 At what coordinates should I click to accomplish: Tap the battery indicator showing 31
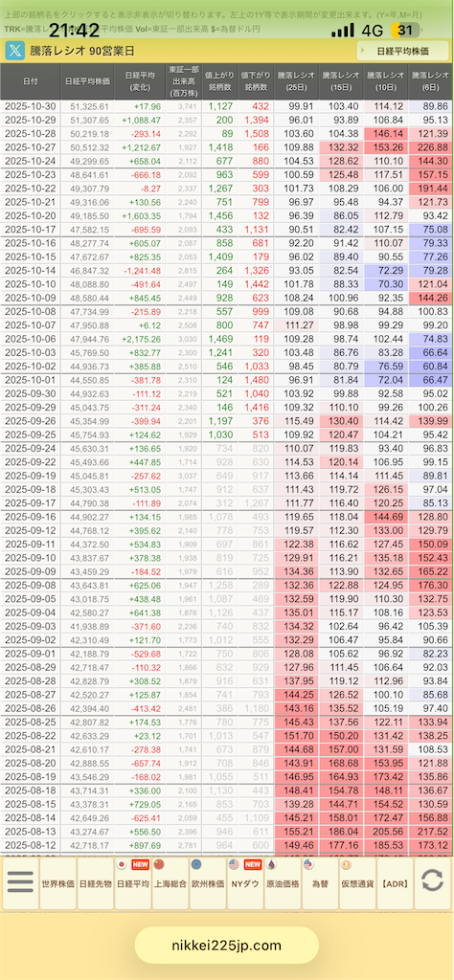(x=405, y=30)
